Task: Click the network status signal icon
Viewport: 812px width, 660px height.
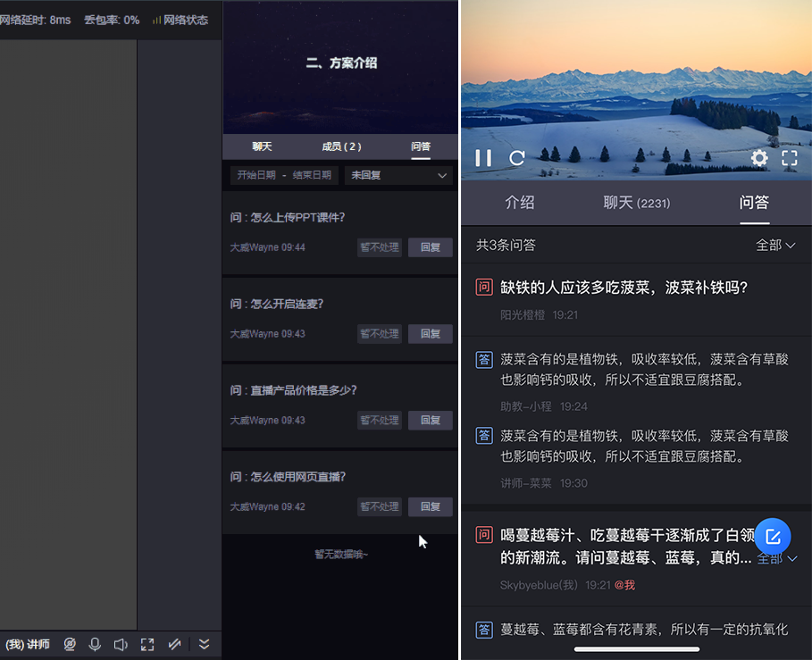Action: coord(156,20)
